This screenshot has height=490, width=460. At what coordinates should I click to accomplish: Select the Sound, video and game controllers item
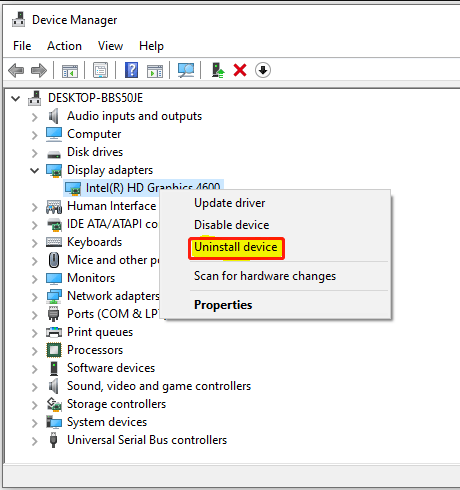[x=159, y=386]
